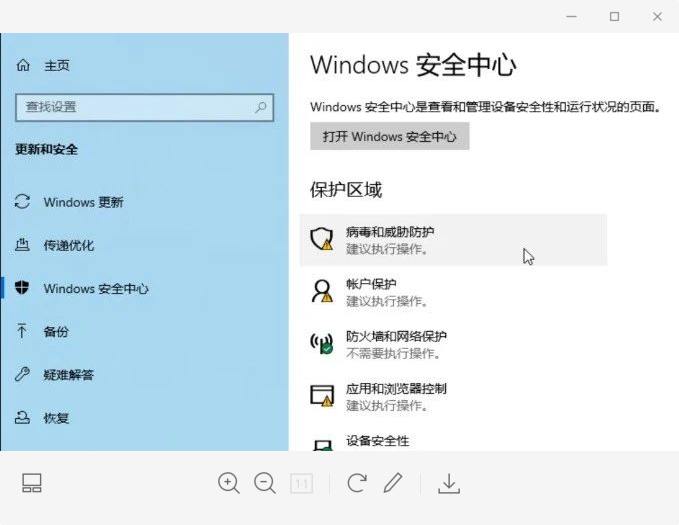The image size is (679, 525).
Task: Open the 备份 settings page
Action: (56, 332)
